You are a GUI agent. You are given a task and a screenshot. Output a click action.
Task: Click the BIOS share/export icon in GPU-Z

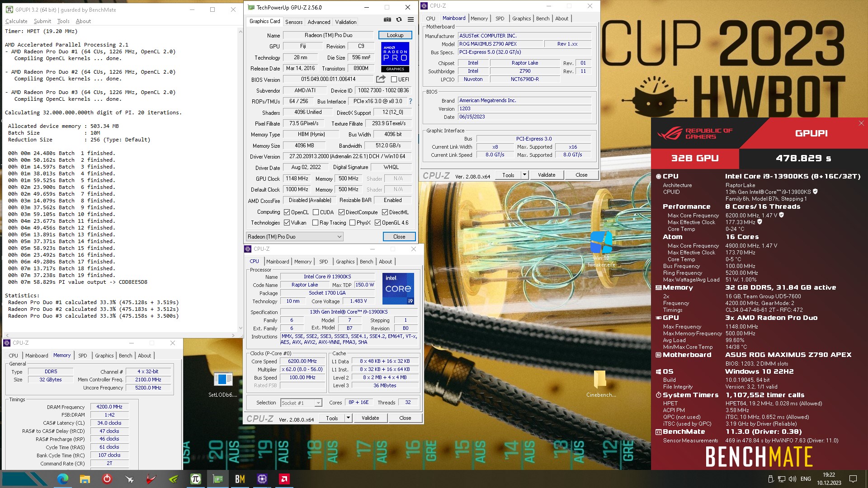pyautogui.click(x=381, y=79)
